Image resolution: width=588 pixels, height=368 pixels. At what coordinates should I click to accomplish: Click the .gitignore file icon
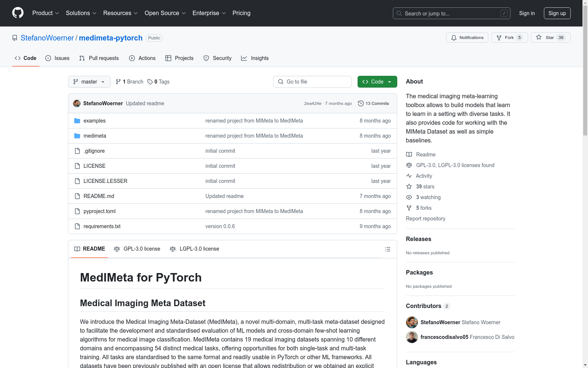(x=77, y=151)
